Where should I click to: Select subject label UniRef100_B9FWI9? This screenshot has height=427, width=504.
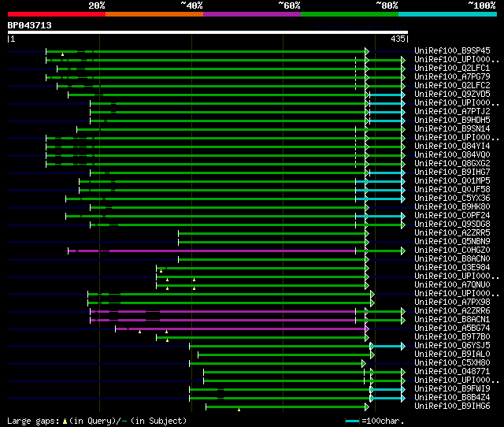[x=452, y=389]
